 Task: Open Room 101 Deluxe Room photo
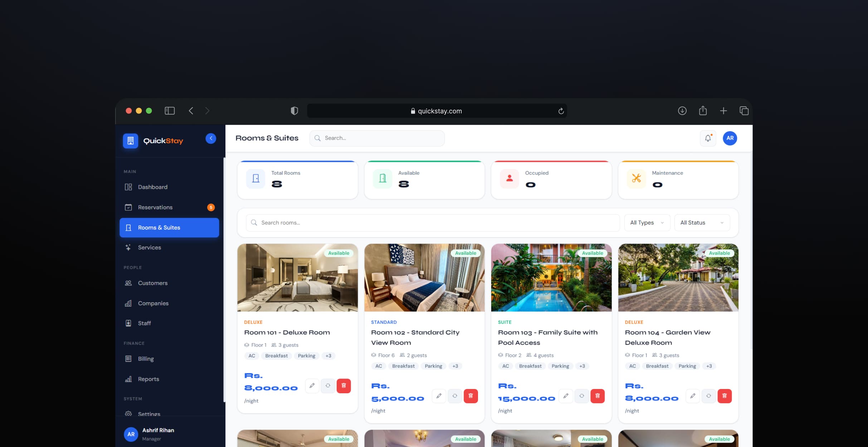[x=297, y=278]
